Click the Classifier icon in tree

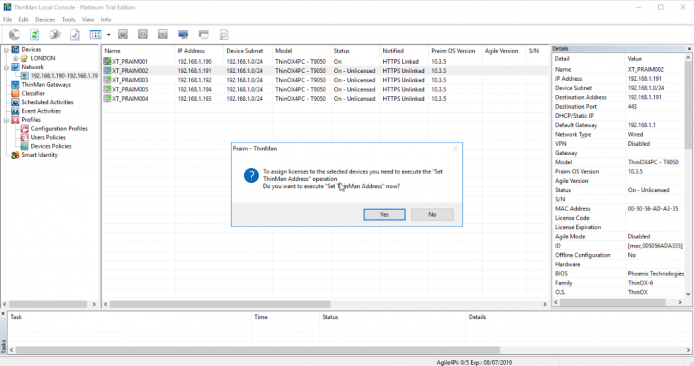click(x=15, y=93)
